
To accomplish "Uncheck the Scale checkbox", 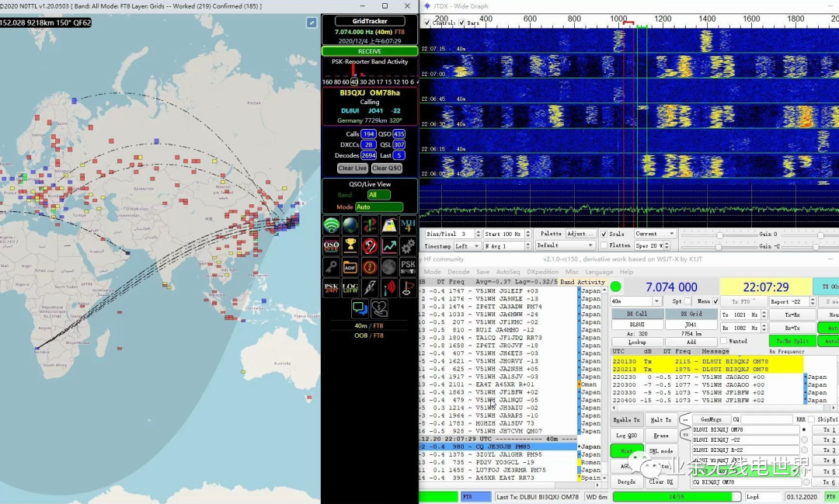I will 604,235.
